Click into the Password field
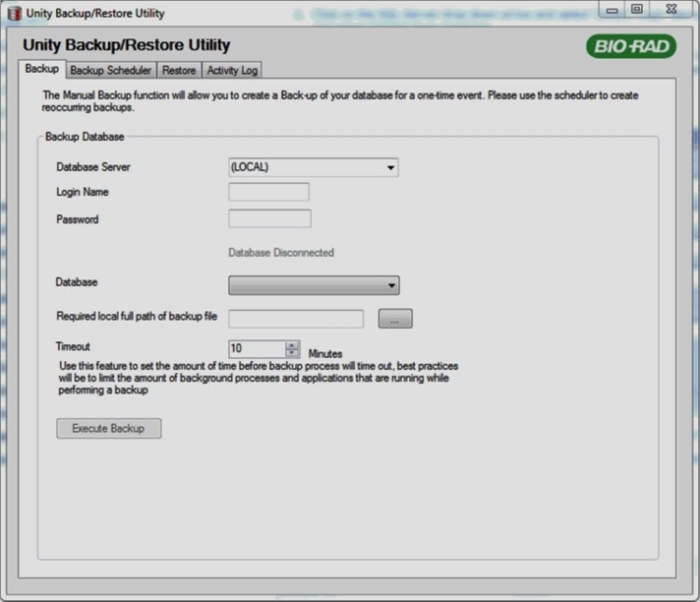The width and height of the screenshot is (700, 602). pyautogui.click(x=270, y=219)
